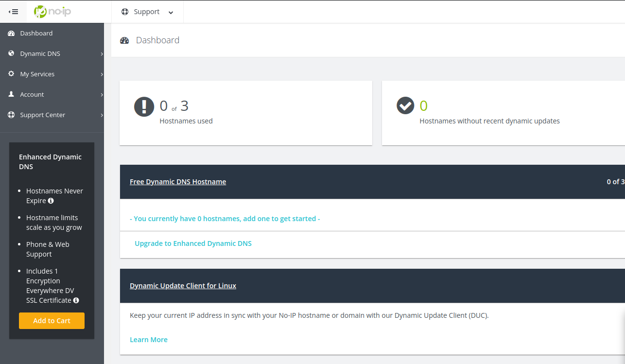This screenshot has height=364, width=625.
Task: Click the Dashboard header gauge icon
Action: click(124, 40)
